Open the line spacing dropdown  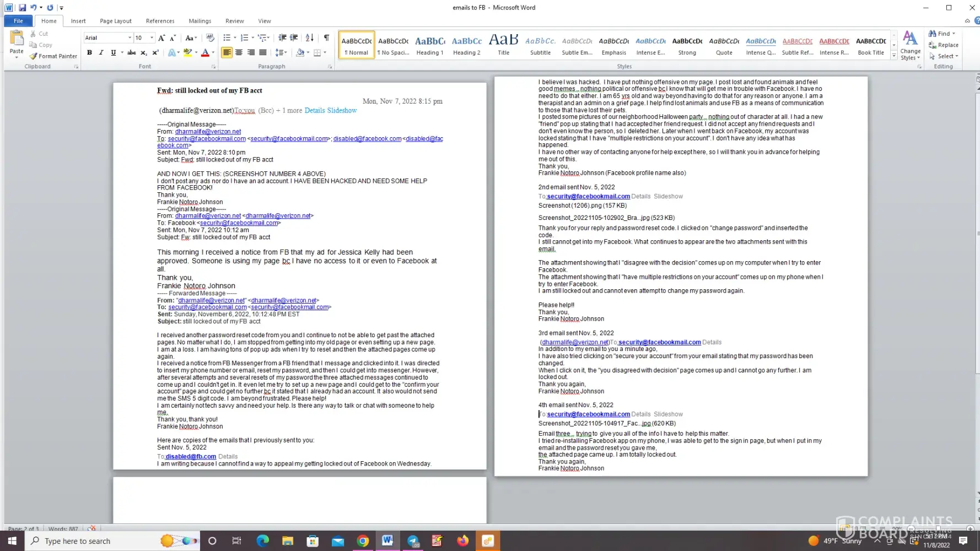point(281,53)
